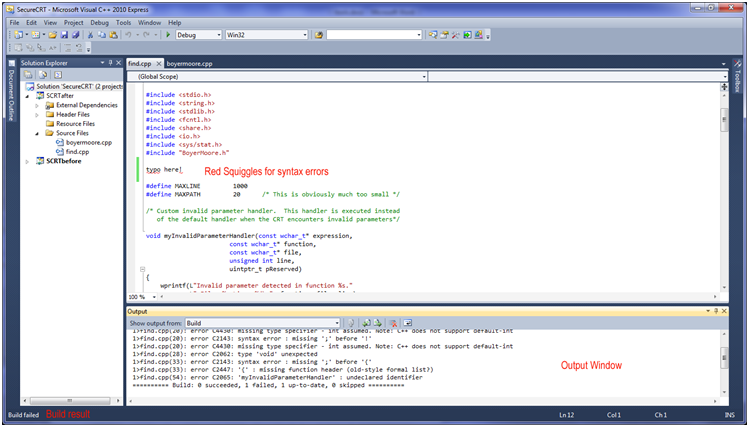Click Find Message in Code icon in Output
The height and width of the screenshot is (427, 749).
pyautogui.click(x=351, y=323)
